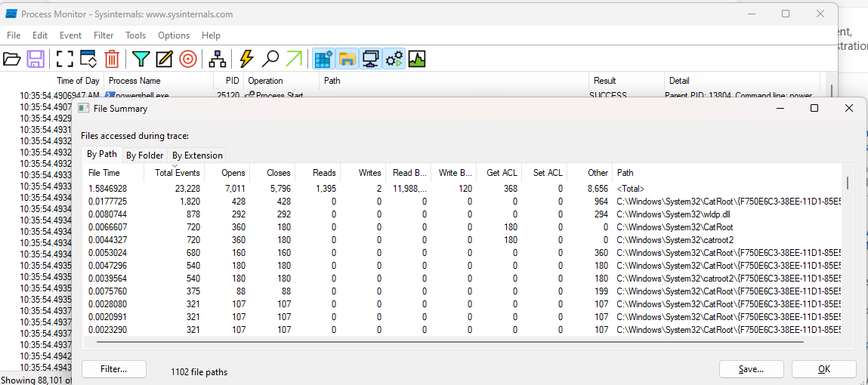Clear the display with the red trash icon
868x385 pixels.
(x=112, y=59)
